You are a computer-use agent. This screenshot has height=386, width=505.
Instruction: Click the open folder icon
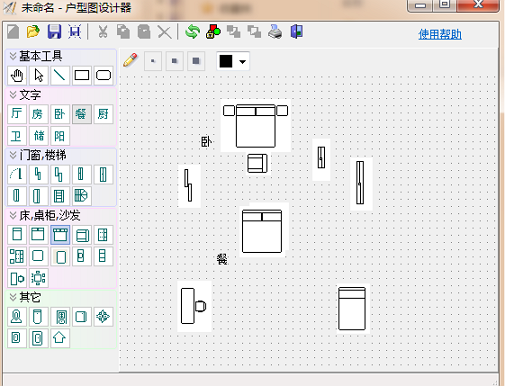tap(33, 32)
